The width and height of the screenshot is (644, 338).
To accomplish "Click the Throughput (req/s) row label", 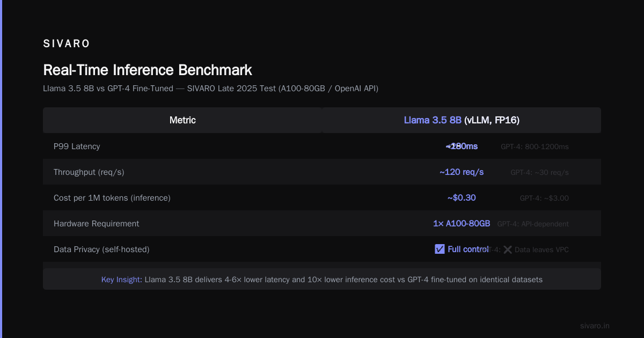I will [x=89, y=172].
